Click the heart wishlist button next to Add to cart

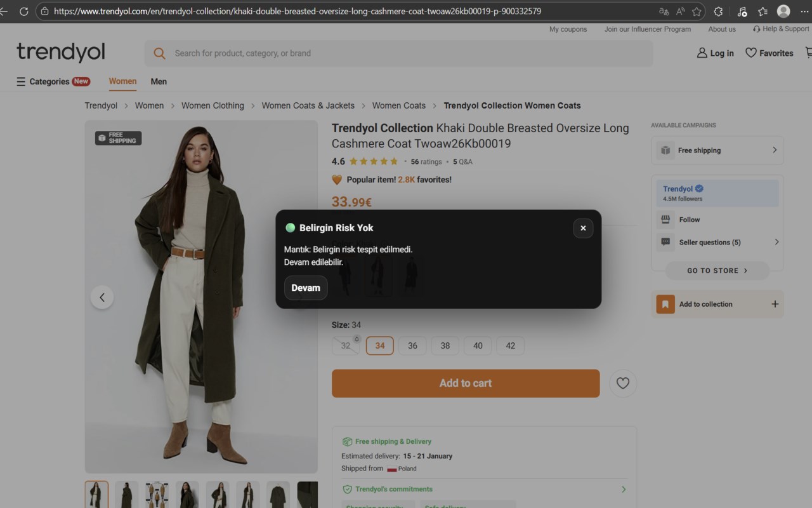pos(623,384)
